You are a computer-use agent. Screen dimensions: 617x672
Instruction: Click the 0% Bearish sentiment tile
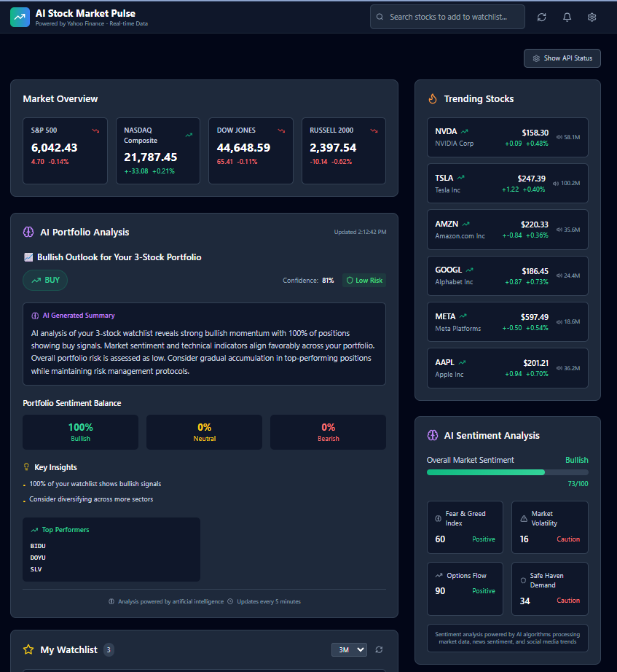329,432
